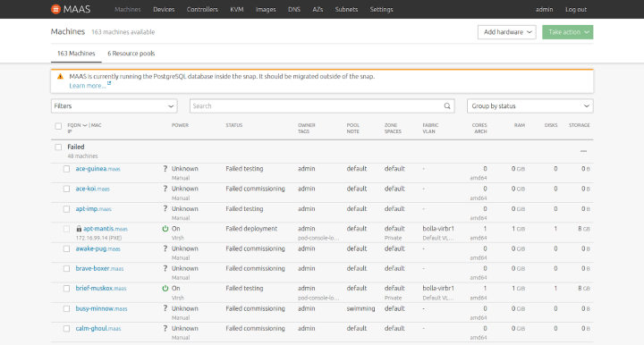The width and height of the screenshot is (644, 345).
Task: Click the Take action button
Action: [x=568, y=32]
